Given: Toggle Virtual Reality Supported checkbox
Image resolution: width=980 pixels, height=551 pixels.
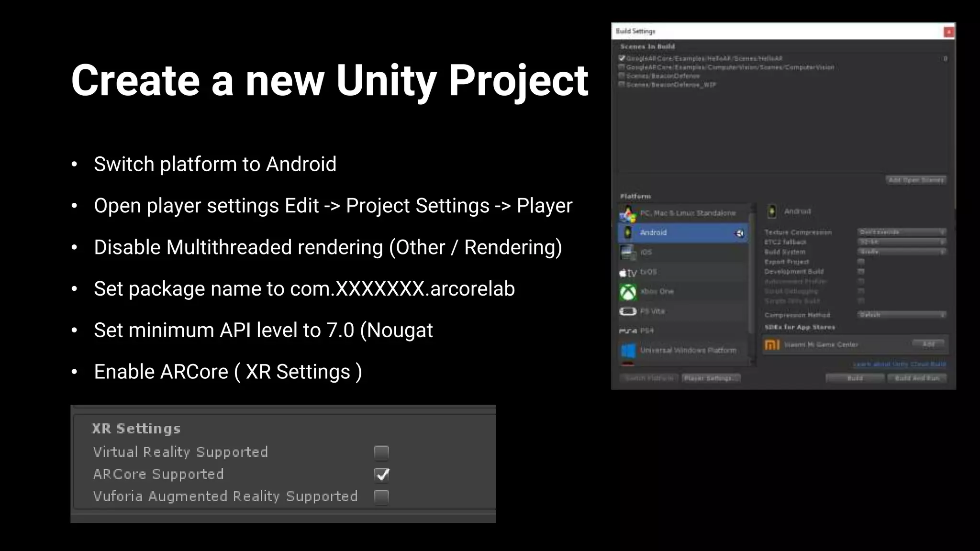Looking at the screenshot, I should pyautogui.click(x=381, y=452).
